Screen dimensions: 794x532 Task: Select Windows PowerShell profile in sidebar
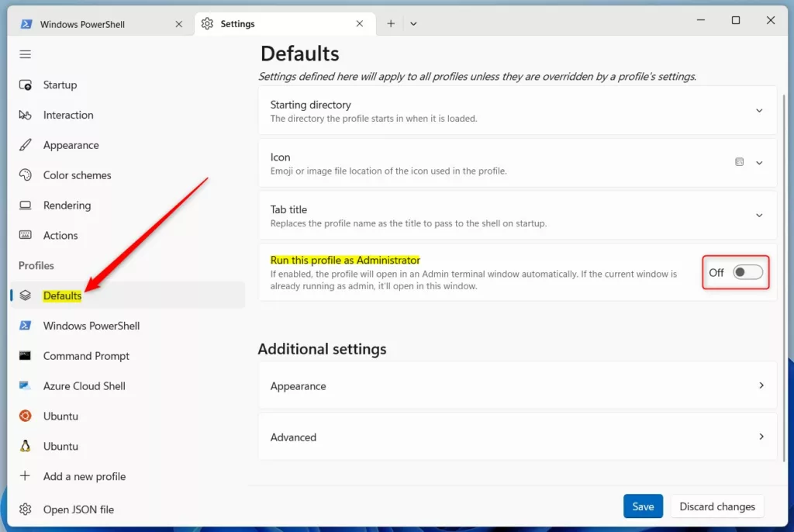(x=128, y=325)
